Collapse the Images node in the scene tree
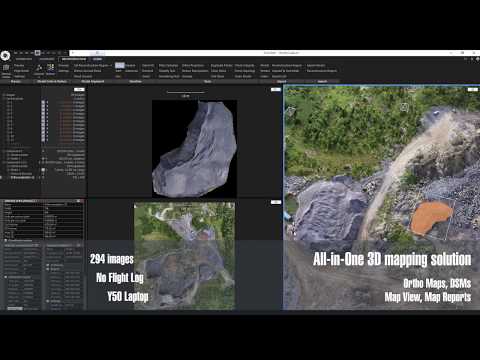The height and width of the screenshot is (360, 480). coord(4,95)
